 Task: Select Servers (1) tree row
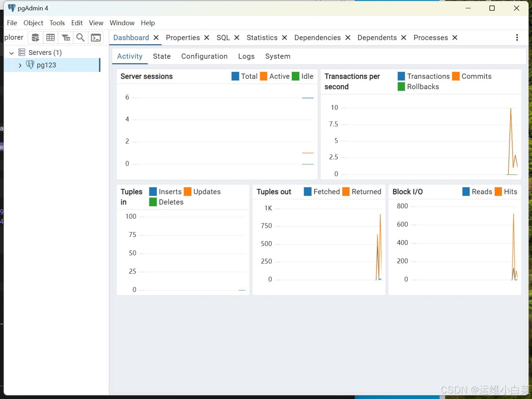45,52
